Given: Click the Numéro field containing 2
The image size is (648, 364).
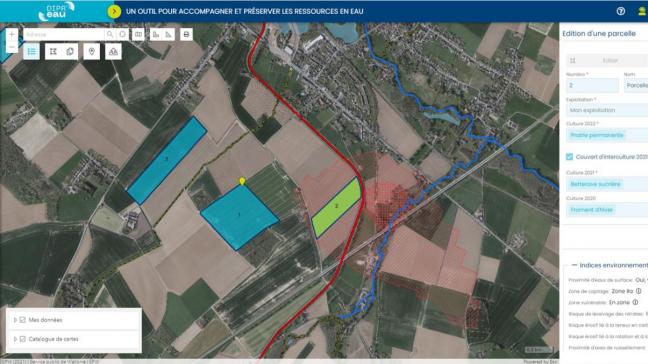Looking at the screenshot, I should pos(592,85).
